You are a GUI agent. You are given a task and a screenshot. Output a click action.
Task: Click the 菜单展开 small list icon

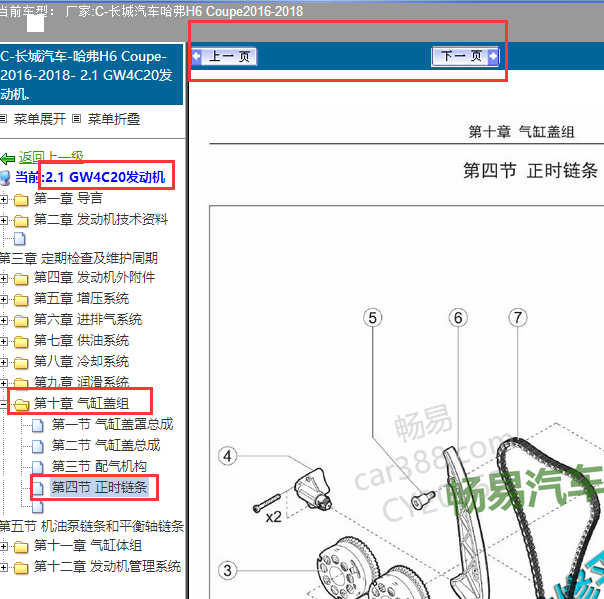4,119
